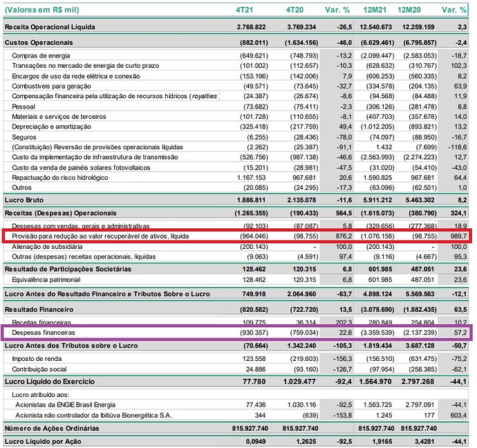Click "Número de Ações Ordinárias" row label

(52, 429)
